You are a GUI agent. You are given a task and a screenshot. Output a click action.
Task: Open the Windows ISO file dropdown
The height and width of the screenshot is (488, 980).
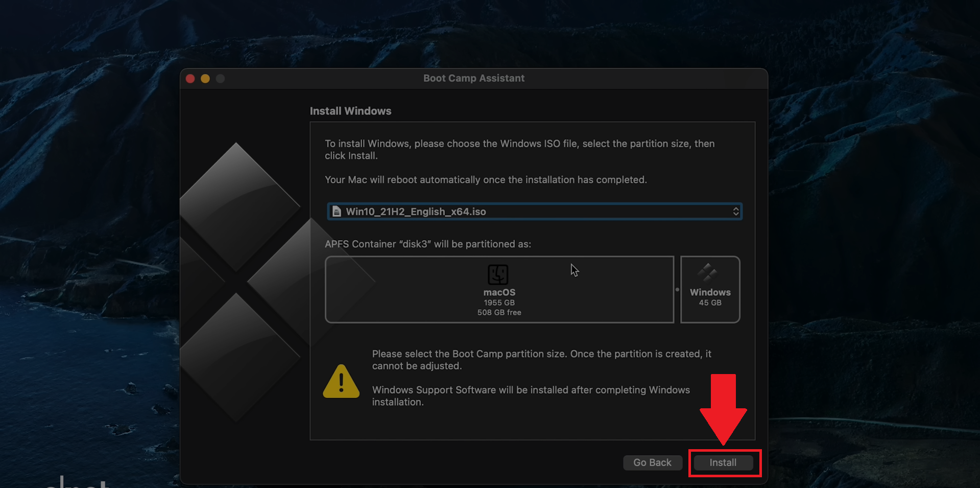[x=535, y=212]
